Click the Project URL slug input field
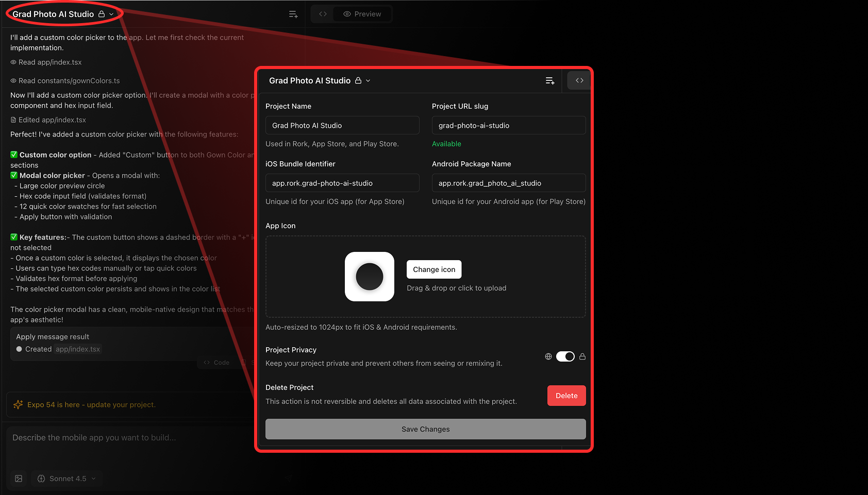 [509, 125]
